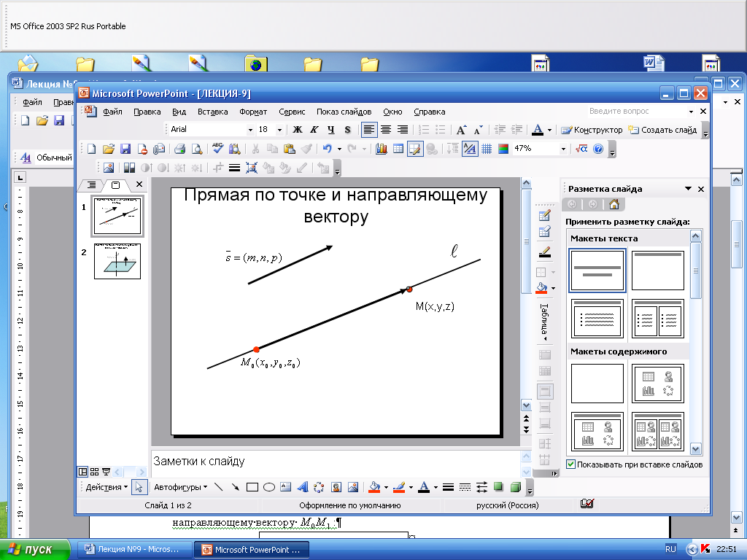747x560 pixels.
Task: Insert WordArt icon in drawing toolbar
Action: point(302,487)
